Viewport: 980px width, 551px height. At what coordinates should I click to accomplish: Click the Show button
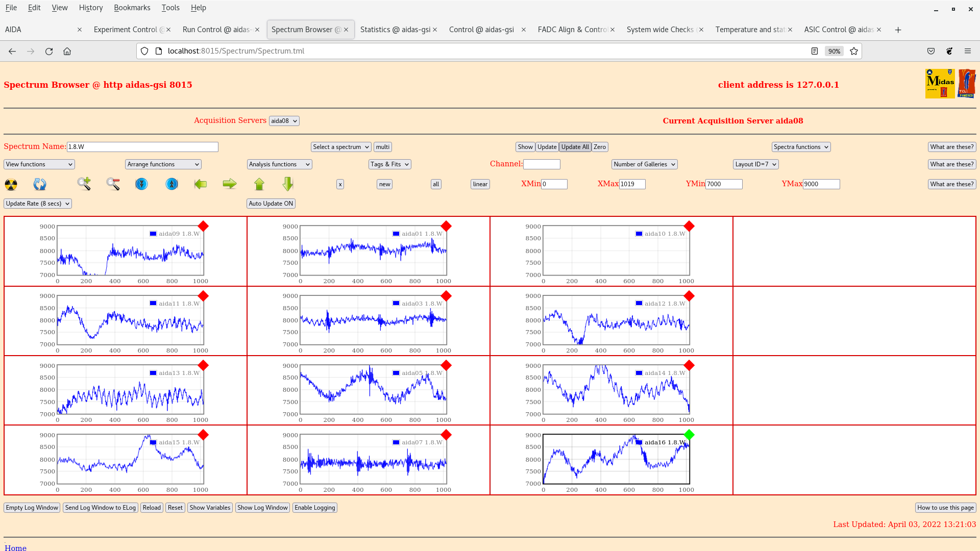(x=525, y=147)
